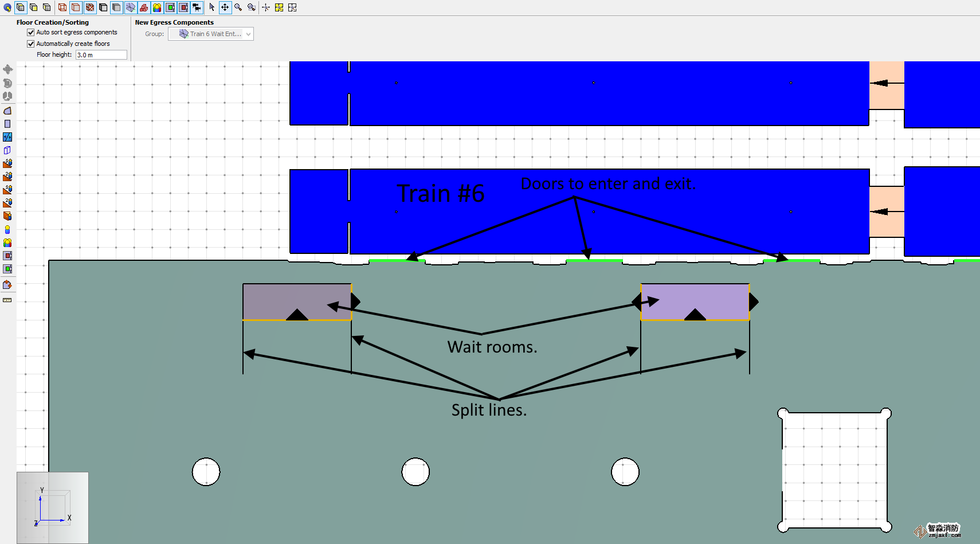
Task: Click the zoom magnifier tool
Action: [238, 7]
